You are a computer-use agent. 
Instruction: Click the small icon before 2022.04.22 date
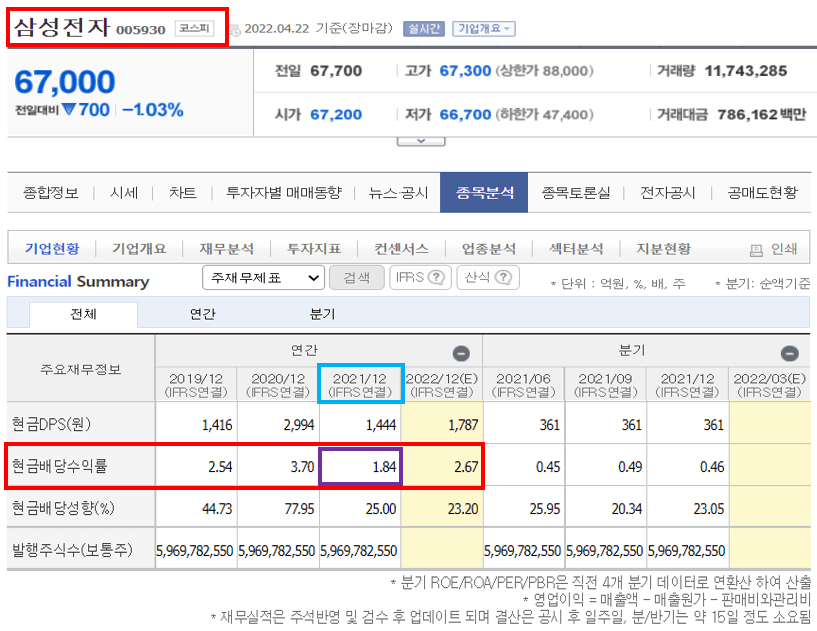click(x=236, y=30)
